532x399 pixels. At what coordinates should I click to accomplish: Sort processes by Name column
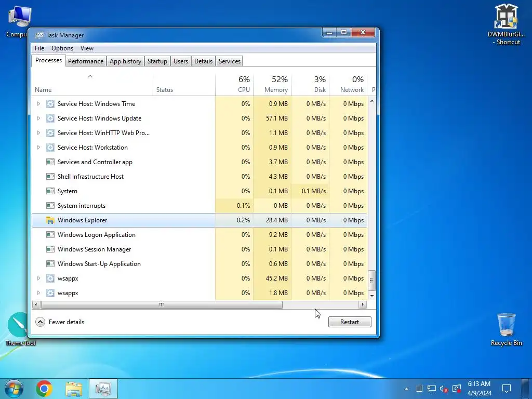pos(92,85)
